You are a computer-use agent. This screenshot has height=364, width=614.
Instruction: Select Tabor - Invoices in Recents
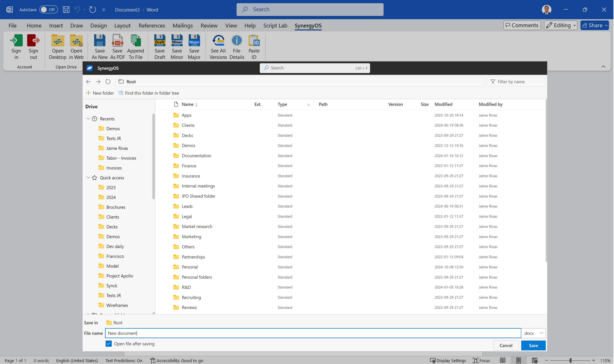121,158
